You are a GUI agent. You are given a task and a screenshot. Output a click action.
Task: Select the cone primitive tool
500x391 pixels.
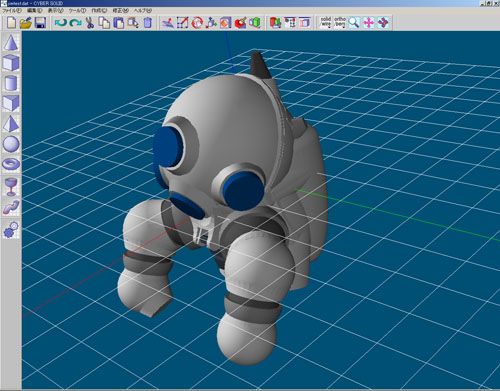tap(11, 42)
